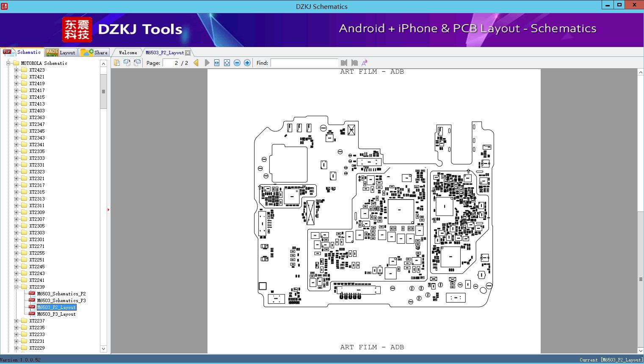Open the M6503_Schematics_P2 file
This screenshot has width=644, height=364.
pyautogui.click(x=61, y=294)
